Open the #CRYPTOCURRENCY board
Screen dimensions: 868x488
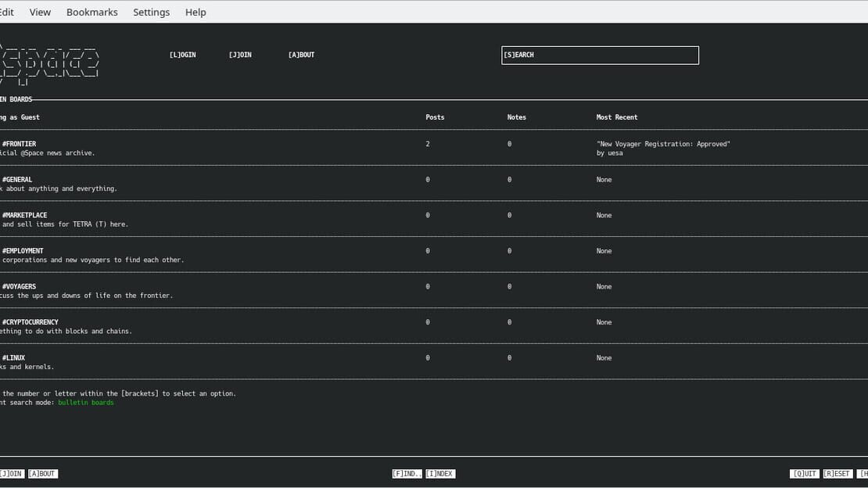tap(30, 322)
